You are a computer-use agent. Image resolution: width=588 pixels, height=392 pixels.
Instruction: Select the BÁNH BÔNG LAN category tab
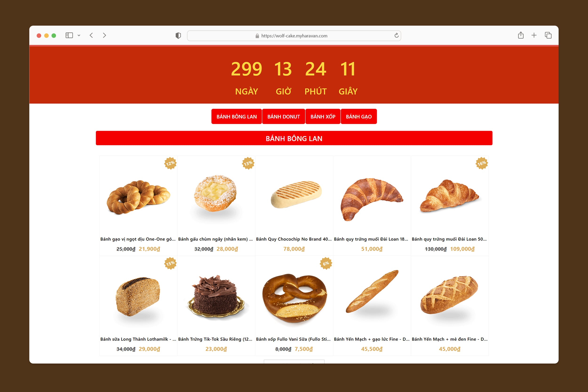[x=237, y=116]
